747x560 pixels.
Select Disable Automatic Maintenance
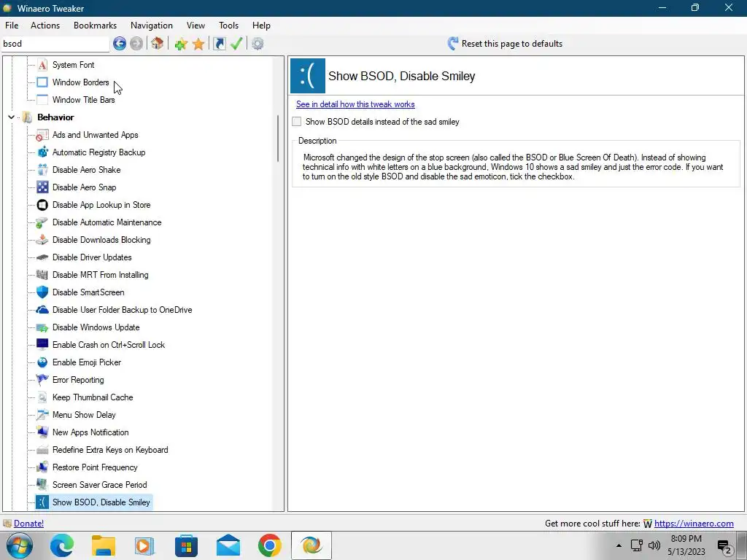coord(107,222)
